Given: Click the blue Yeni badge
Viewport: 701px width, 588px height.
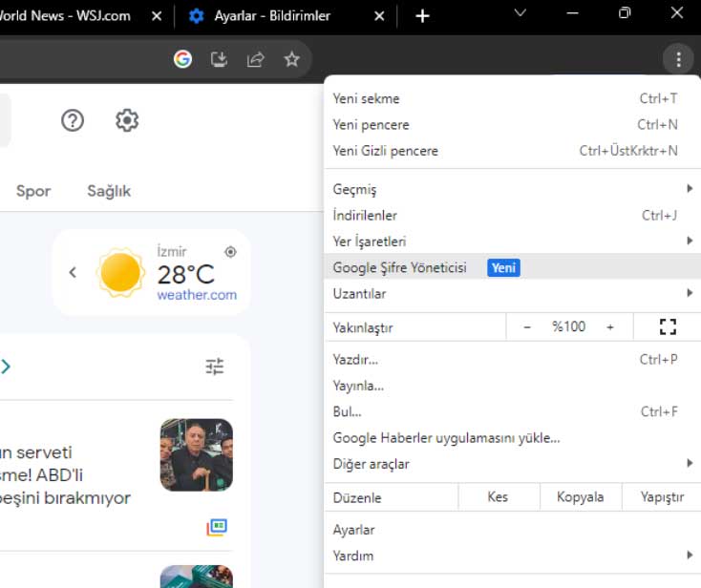Looking at the screenshot, I should tap(503, 267).
